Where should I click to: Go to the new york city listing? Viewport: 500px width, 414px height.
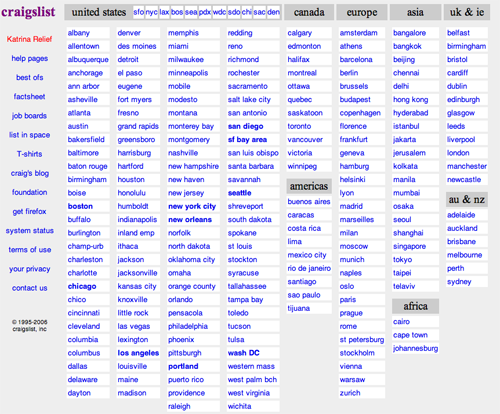(x=192, y=206)
